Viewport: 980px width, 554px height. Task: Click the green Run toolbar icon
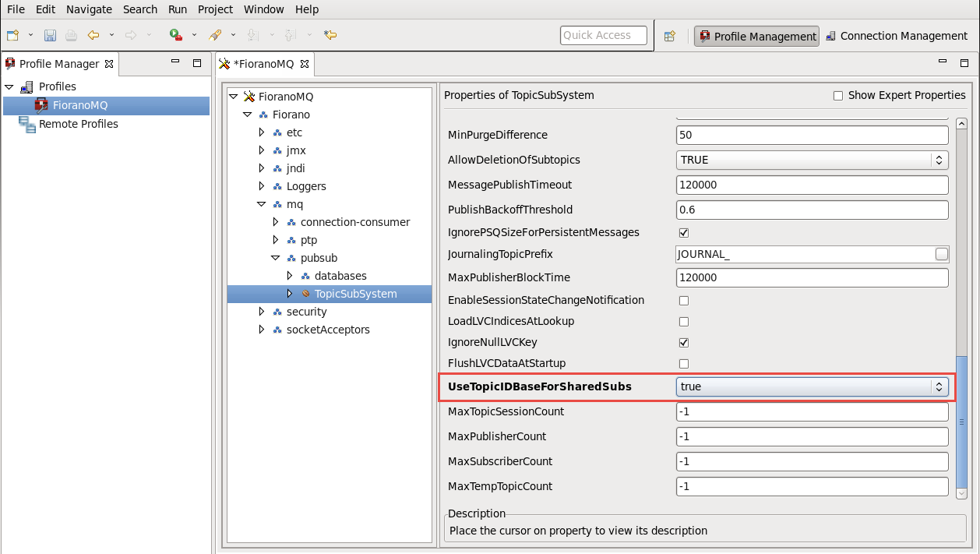point(176,35)
